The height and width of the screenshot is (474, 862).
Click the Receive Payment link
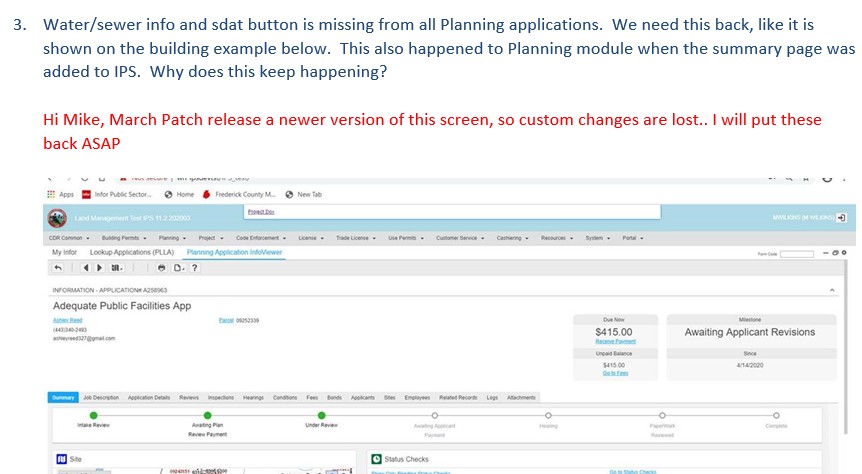616,341
